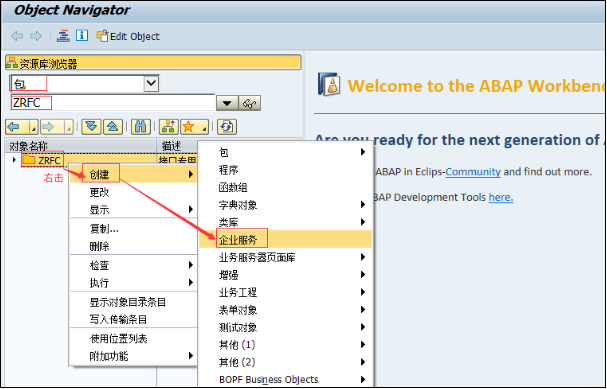Click the glasses display icon
This screenshot has width=607, height=389.
249,103
